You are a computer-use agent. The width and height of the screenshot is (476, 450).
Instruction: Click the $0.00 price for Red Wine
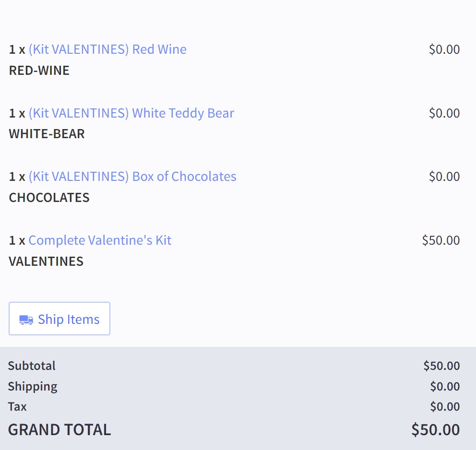pyautogui.click(x=444, y=49)
